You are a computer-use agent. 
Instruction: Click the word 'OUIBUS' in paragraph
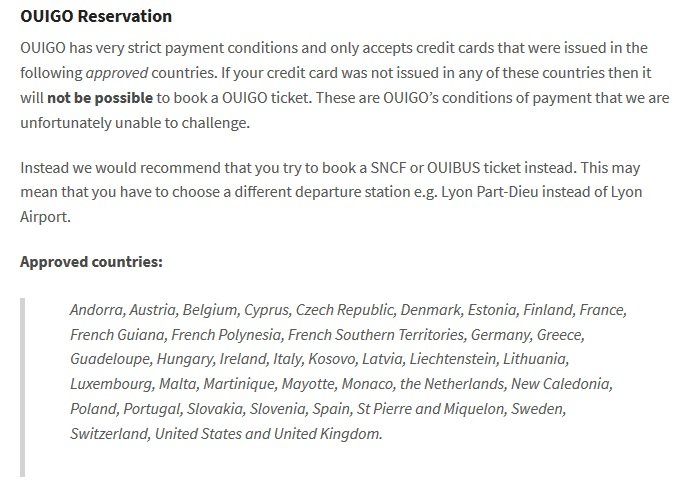click(x=453, y=168)
